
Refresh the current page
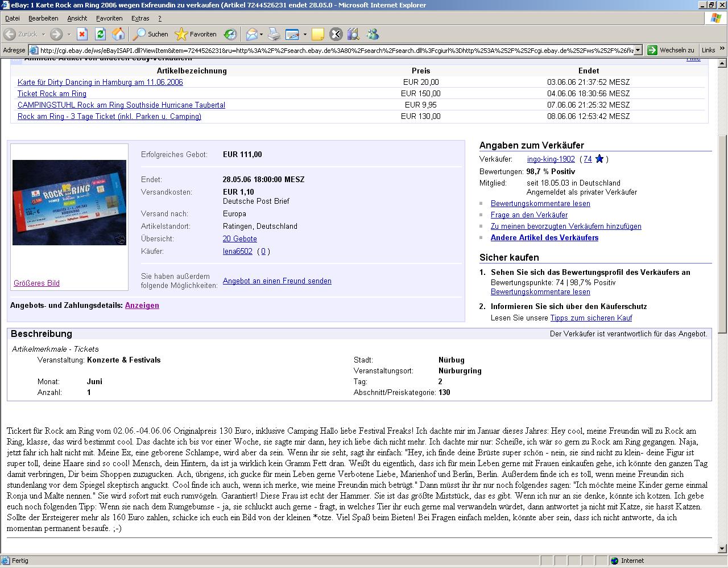click(x=100, y=34)
